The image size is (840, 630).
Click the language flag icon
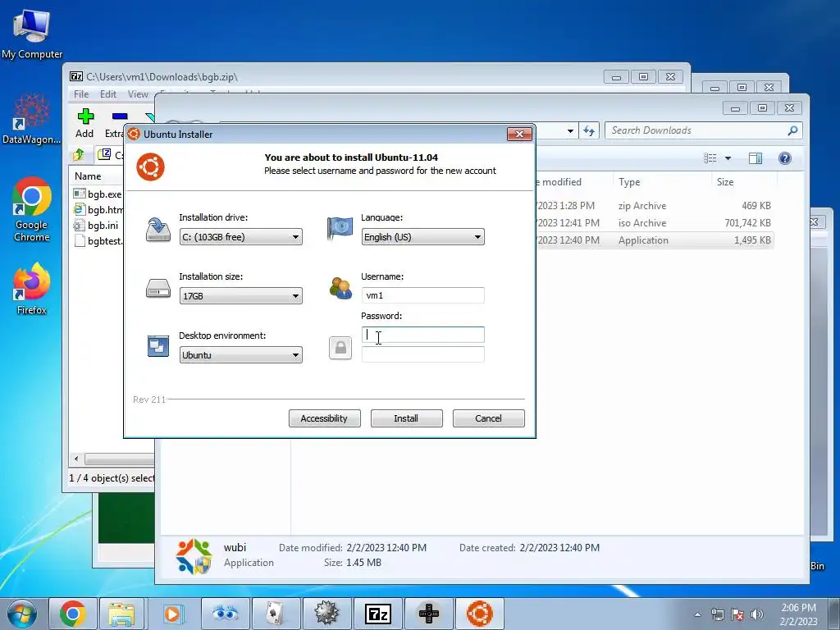point(340,228)
